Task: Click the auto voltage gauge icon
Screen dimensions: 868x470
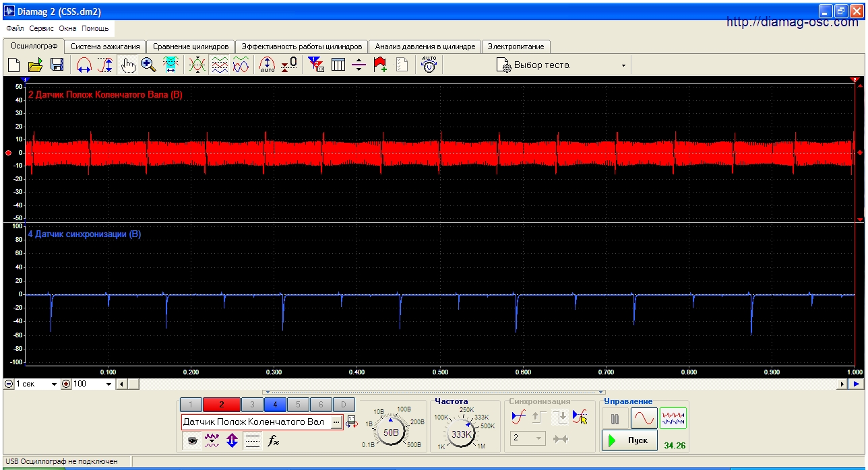Action: 429,65
